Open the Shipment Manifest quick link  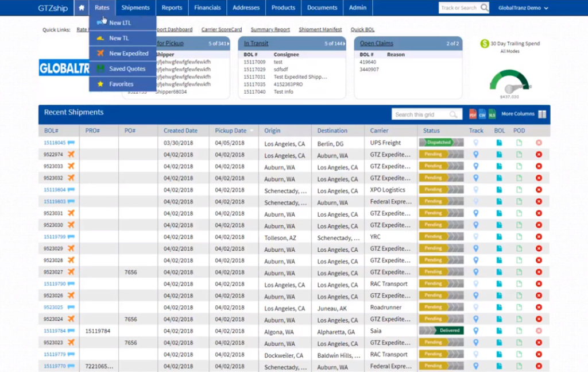pyautogui.click(x=320, y=29)
